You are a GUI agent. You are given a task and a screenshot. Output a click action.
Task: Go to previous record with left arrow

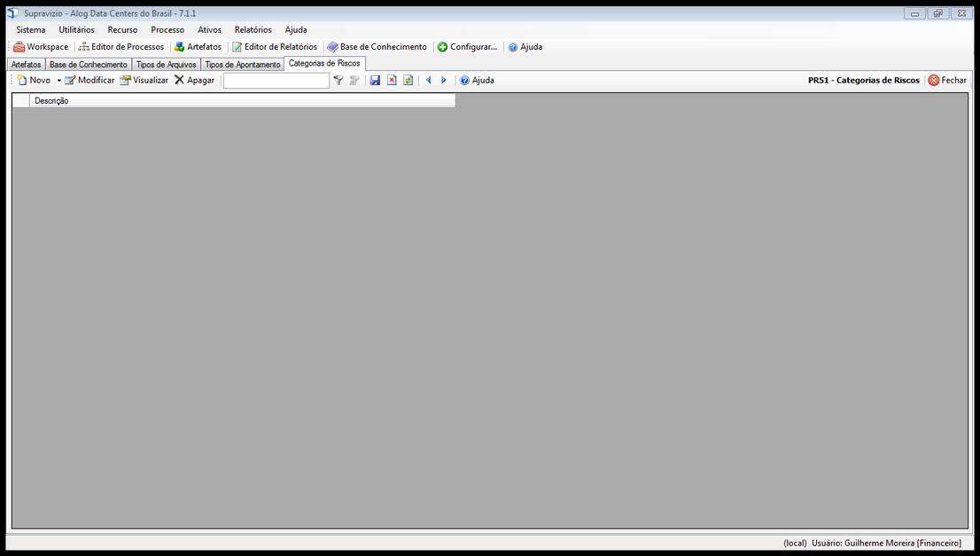point(428,81)
